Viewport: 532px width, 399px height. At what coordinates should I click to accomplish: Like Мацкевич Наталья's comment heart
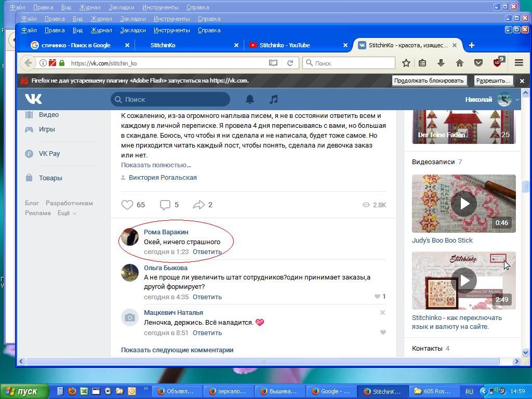point(383,332)
